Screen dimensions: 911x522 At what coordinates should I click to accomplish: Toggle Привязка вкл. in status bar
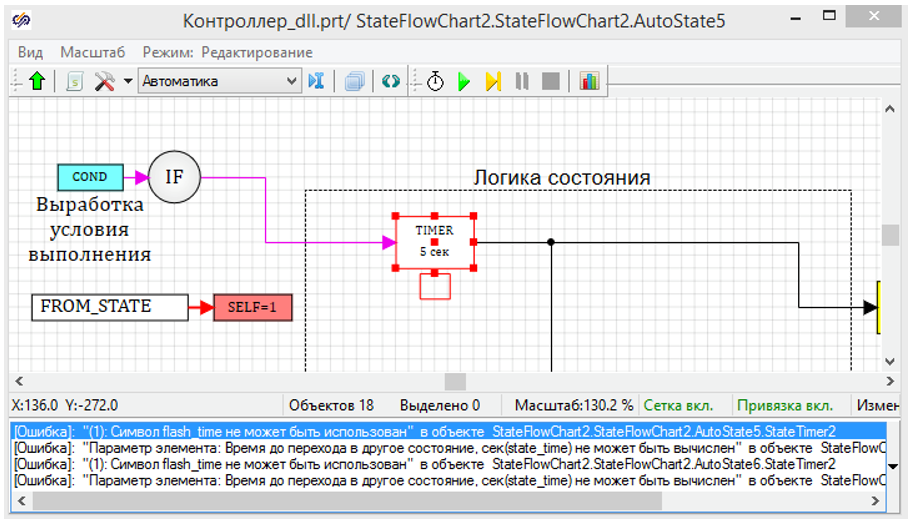point(785,405)
